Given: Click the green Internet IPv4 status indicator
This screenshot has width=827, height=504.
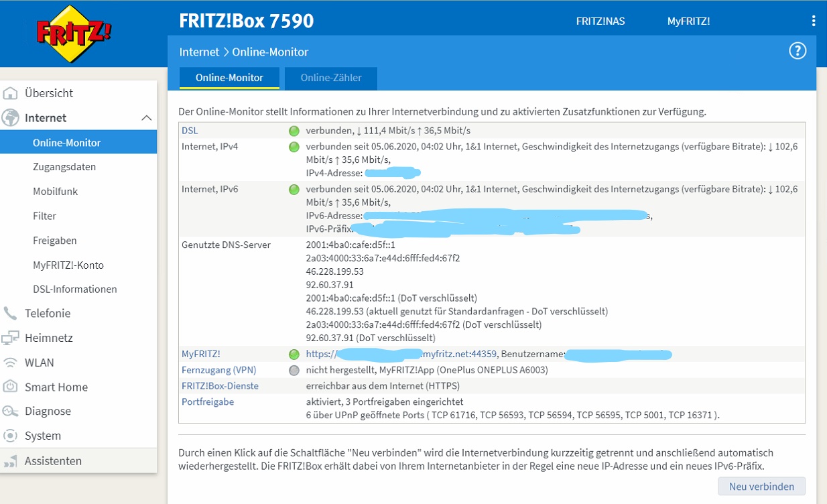Looking at the screenshot, I should [294, 147].
